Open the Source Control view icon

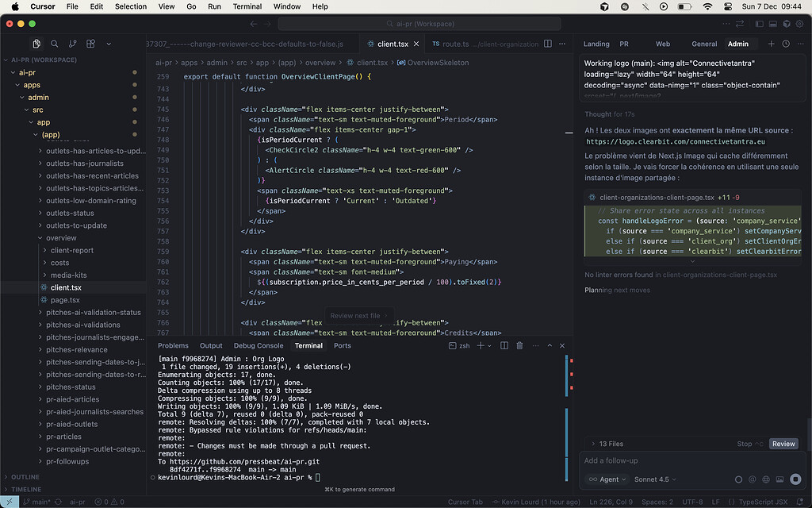73,44
